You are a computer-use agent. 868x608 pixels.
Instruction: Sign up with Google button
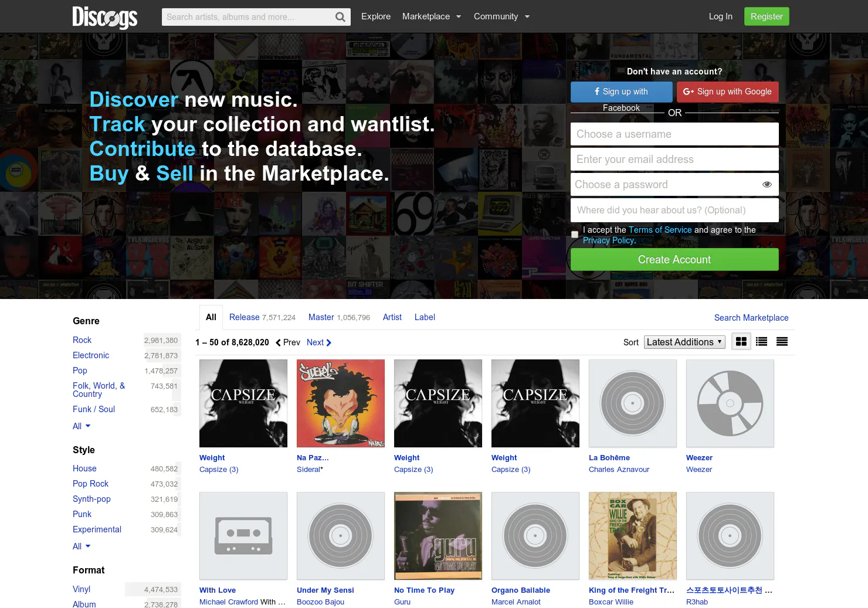click(728, 92)
